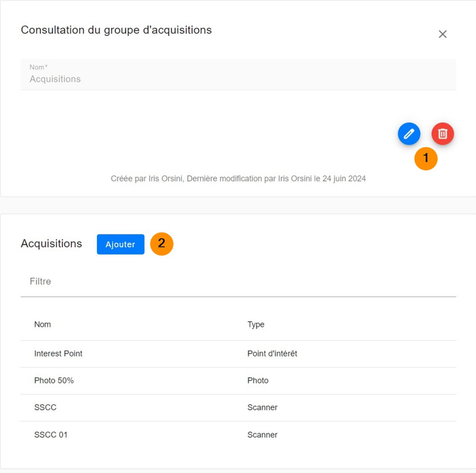Select the Photo 50% acquisition row
This screenshot has width=476, height=473.
tap(54, 380)
